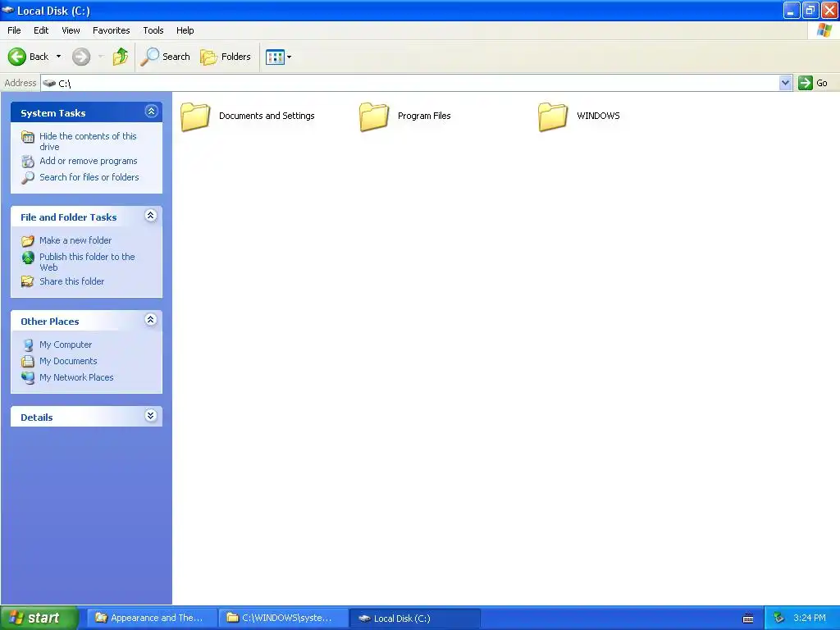Collapse the File and Folder Tasks panel
The height and width of the screenshot is (630, 840).
click(151, 216)
